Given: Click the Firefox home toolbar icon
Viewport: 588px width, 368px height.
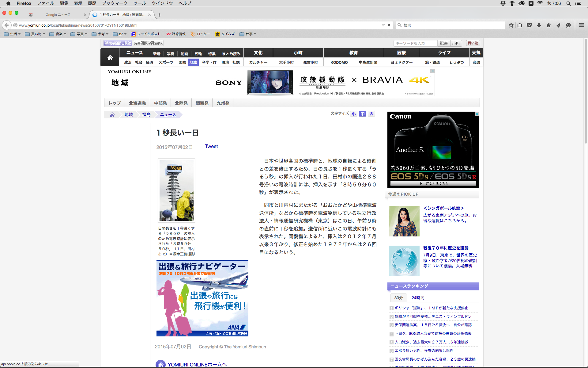Looking at the screenshot, I should [548, 25].
